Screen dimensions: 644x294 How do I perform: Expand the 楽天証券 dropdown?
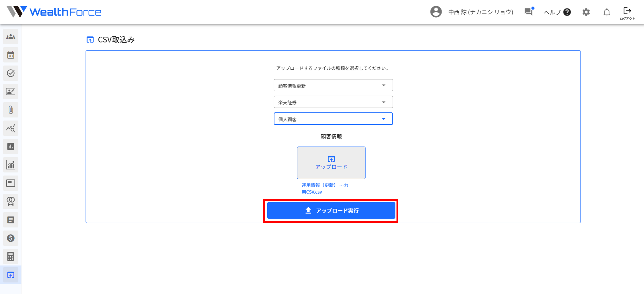[333, 102]
